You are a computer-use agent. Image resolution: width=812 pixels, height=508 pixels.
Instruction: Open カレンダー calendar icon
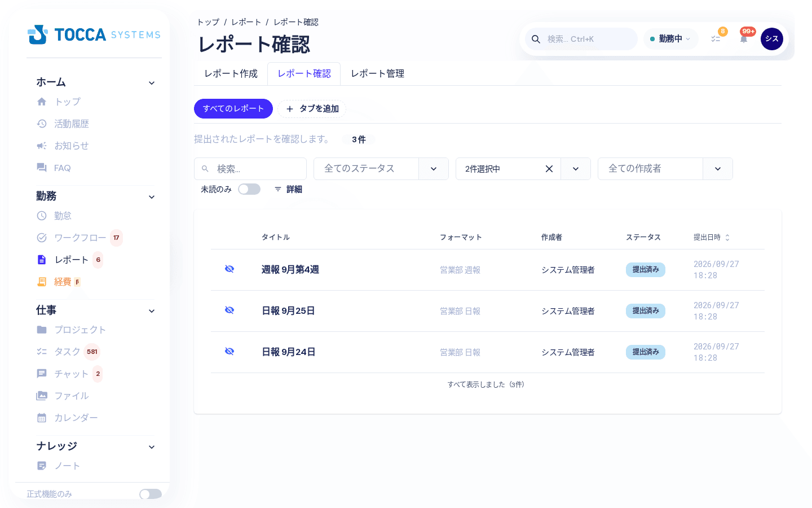click(x=42, y=418)
